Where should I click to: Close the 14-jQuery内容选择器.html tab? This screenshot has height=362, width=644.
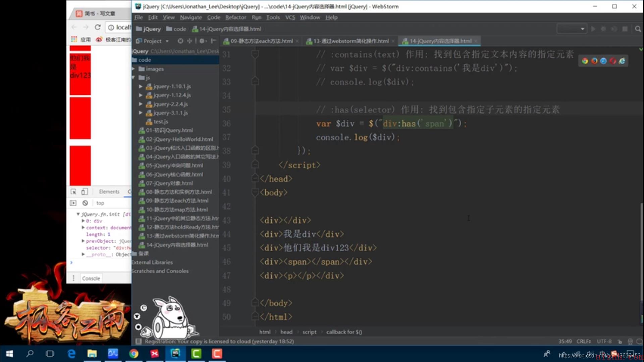(x=476, y=41)
